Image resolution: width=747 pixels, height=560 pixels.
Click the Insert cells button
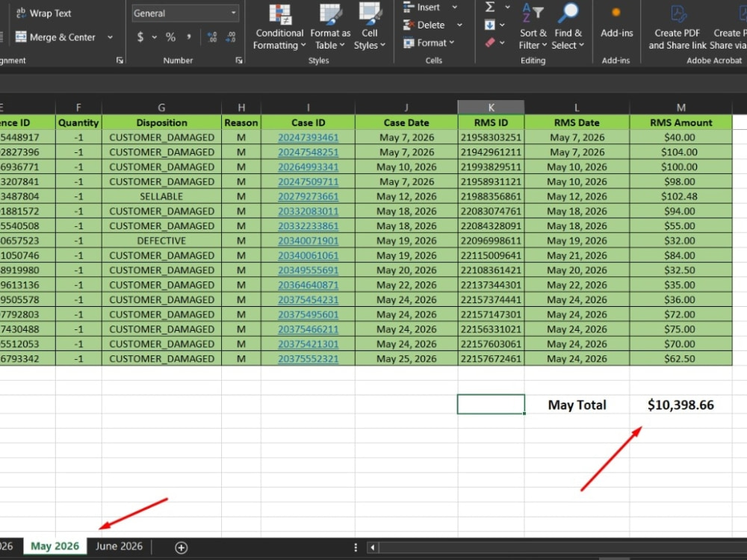[x=421, y=7]
